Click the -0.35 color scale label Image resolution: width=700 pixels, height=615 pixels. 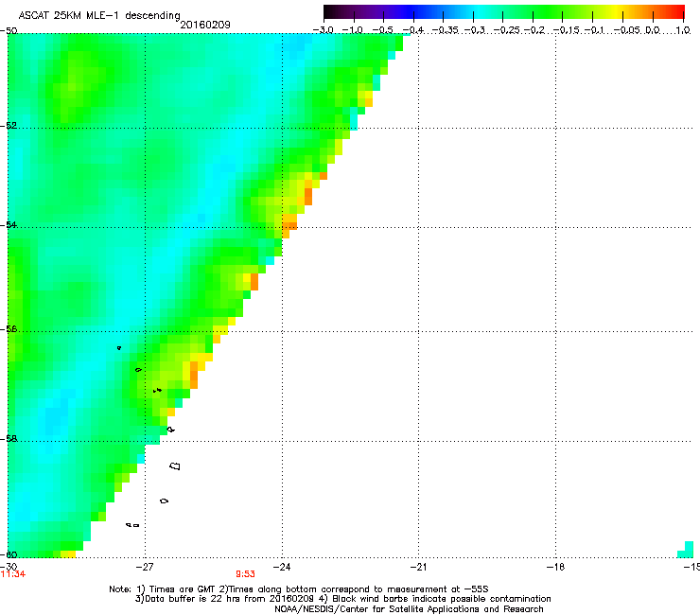pos(445,30)
